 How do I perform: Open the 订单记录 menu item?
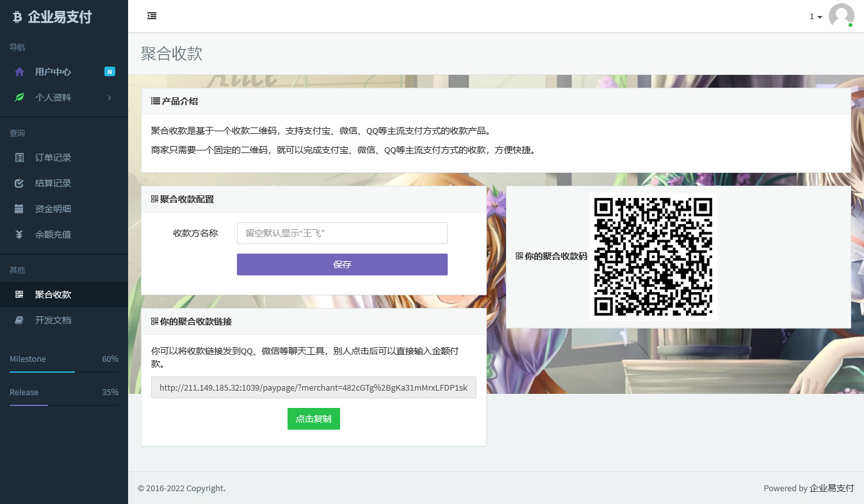tap(53, 158)
